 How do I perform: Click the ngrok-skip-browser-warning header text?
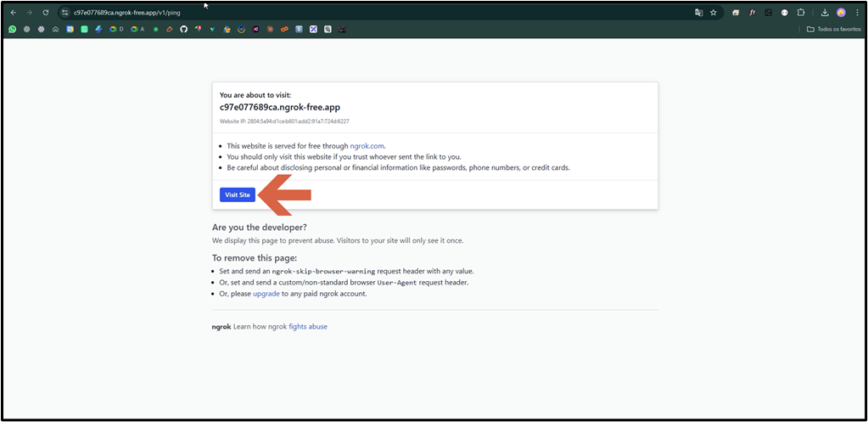323,272
